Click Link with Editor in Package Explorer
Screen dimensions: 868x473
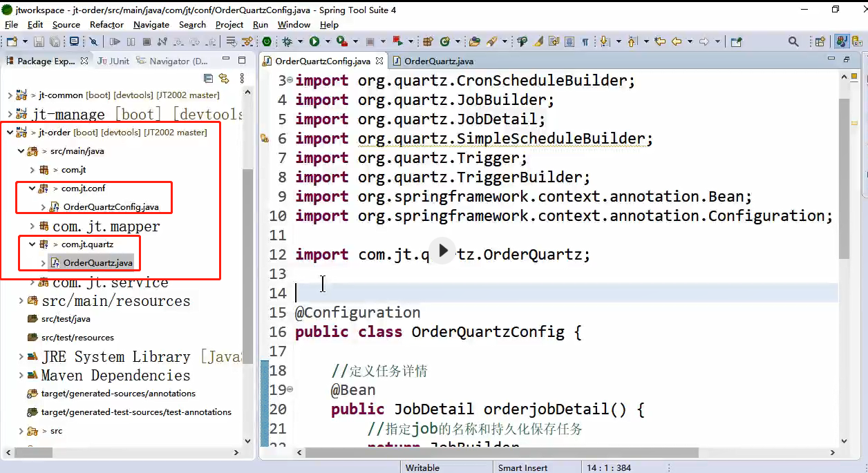[224, 79]
